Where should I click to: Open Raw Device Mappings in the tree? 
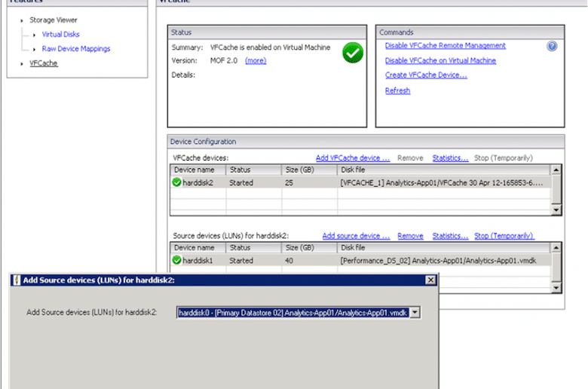tap(76, 49)
